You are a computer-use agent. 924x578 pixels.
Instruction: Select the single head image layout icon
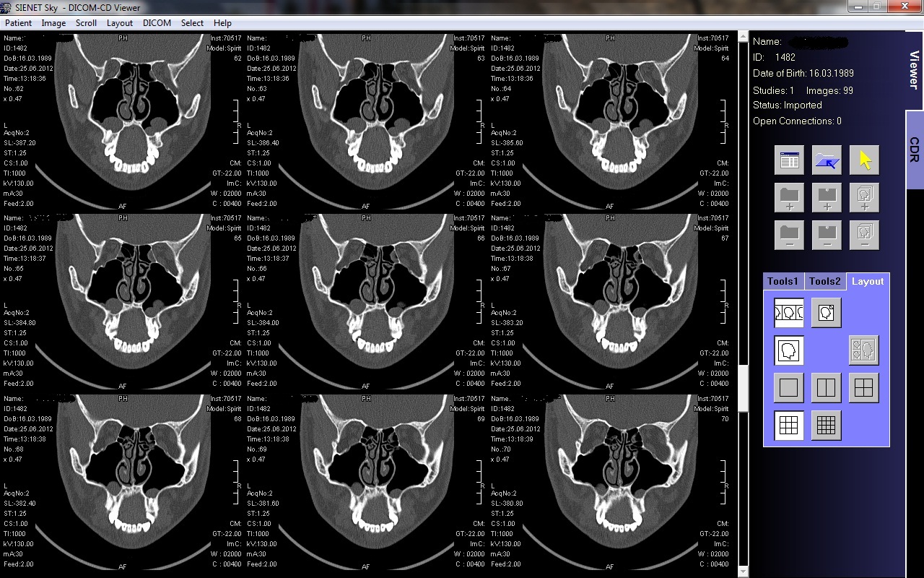click(x=789, y=350)
